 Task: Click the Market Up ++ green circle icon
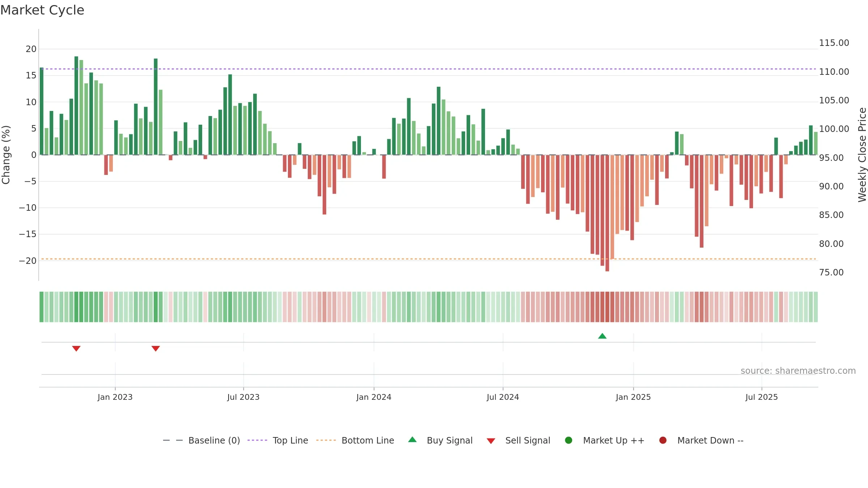click(x=569, y=440)
